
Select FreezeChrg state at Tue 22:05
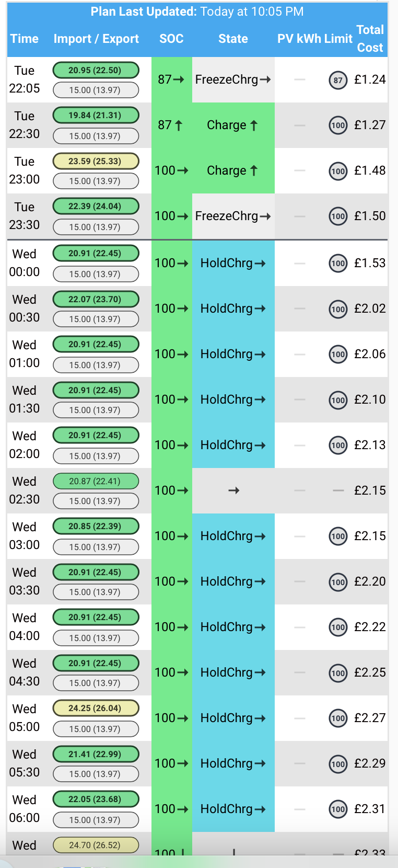point(233,79)
